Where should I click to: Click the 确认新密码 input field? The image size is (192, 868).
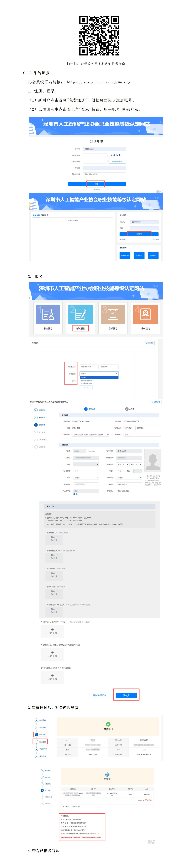[x=104, y=174]
